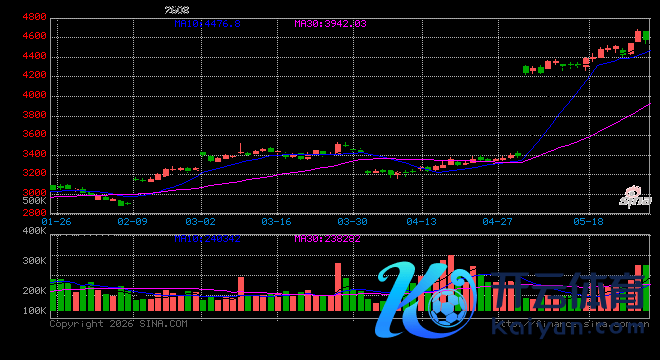This screenshot has width=660, height=360.
Task: Click the volume MA10:240342 label
Action: (x=208, y=239)
